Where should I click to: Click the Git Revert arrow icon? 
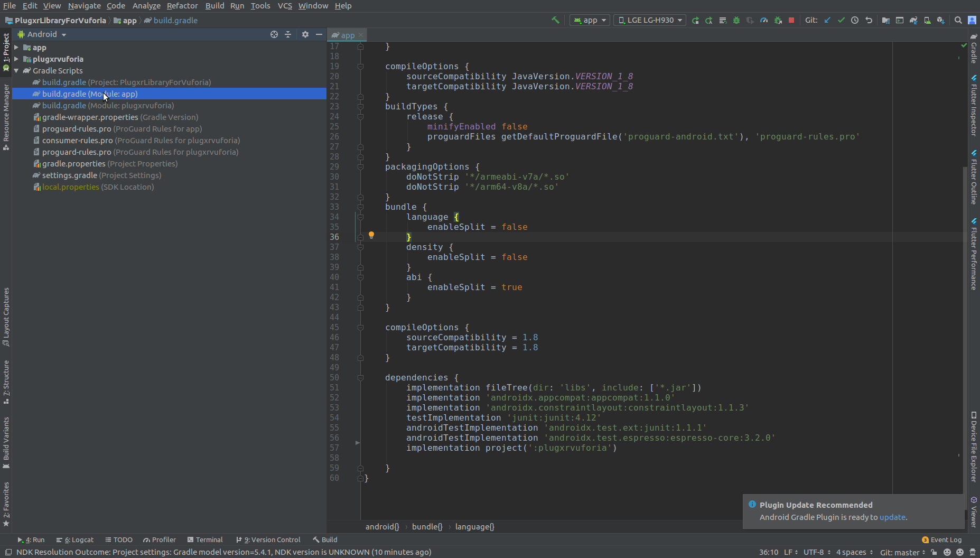pos(869,20)
